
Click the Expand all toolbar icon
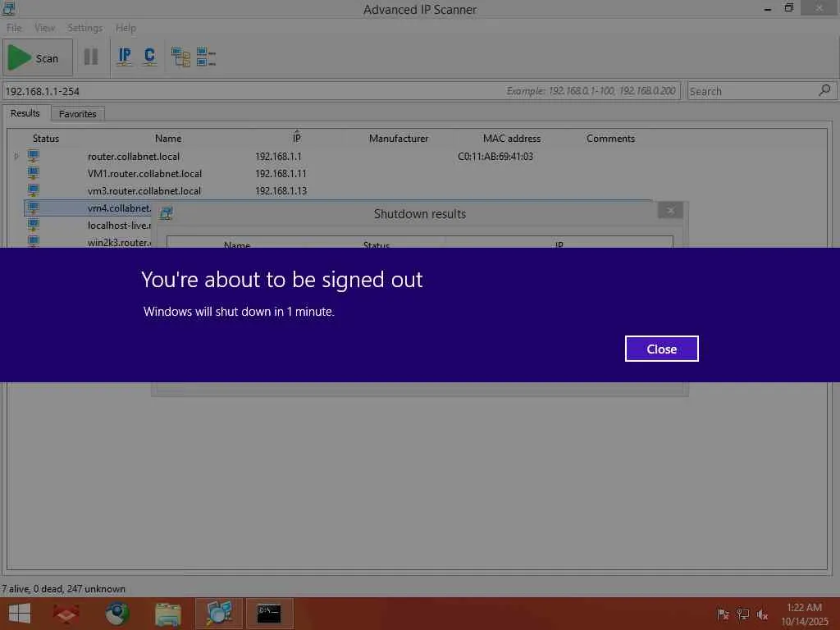point(180,57)
